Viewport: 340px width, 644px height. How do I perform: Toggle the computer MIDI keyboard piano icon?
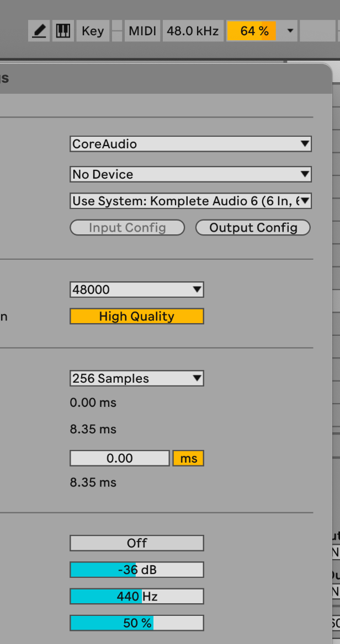pyautogui.click(x=63, y=31)
